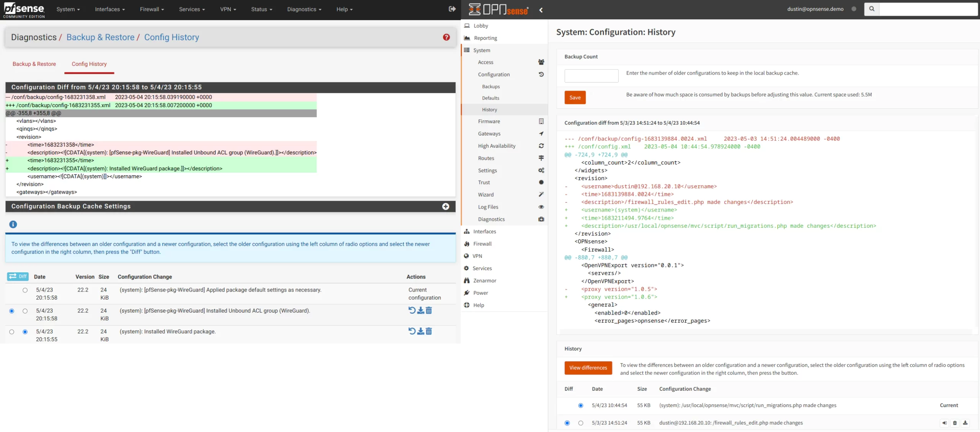This screenshot has width=980, height=432.
Task: Click the View differences button
Action: [588, 368]
